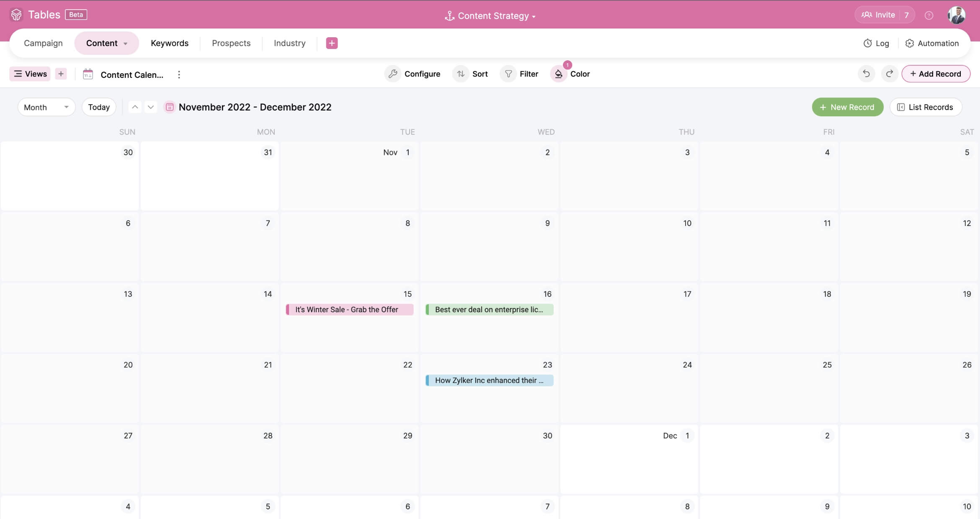Click the green New Record button

847,107
